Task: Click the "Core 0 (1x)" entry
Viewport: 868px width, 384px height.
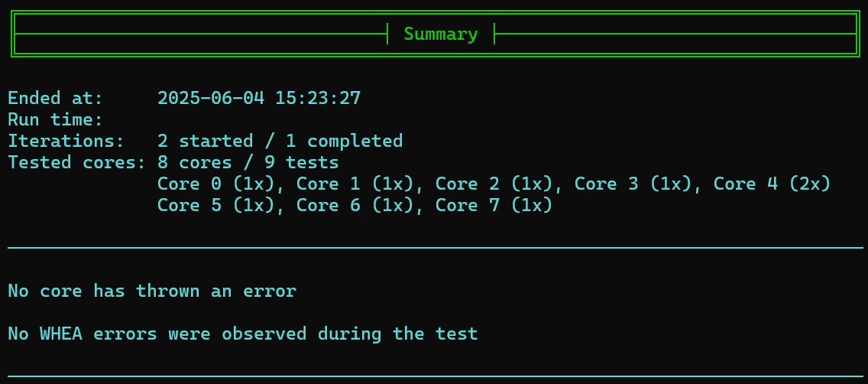Action: [215, 184]
